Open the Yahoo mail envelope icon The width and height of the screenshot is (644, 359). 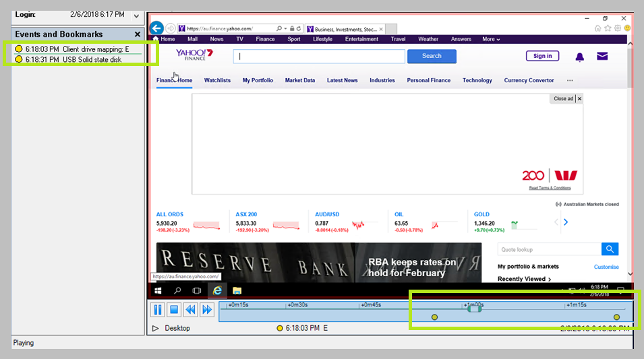click(602, 56)
